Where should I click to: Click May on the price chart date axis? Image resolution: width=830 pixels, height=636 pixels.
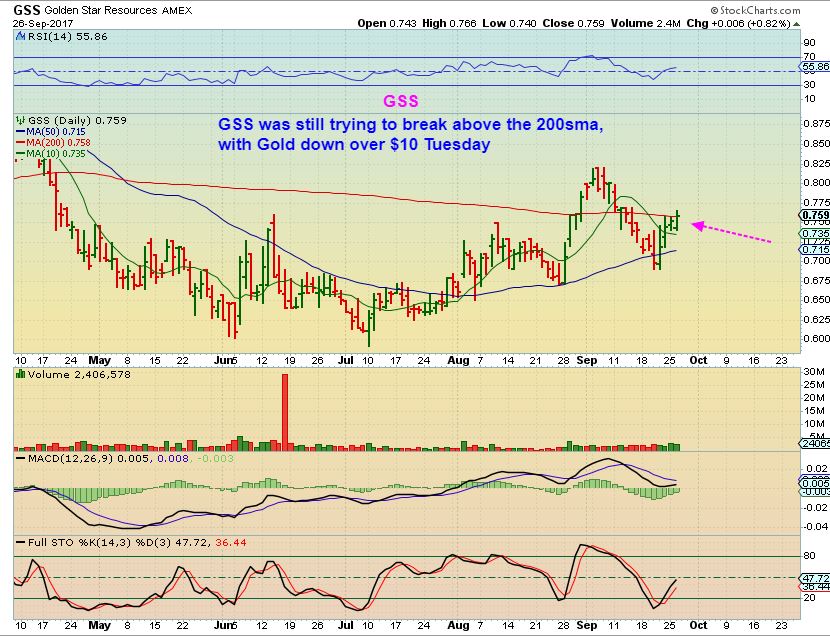coord(99,360)
